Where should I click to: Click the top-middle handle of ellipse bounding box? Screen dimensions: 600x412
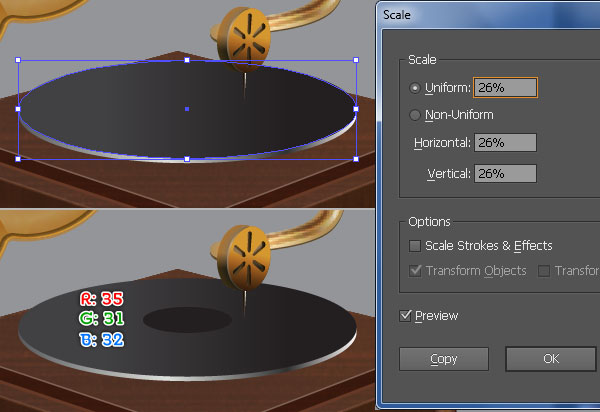tap(187, 60)
